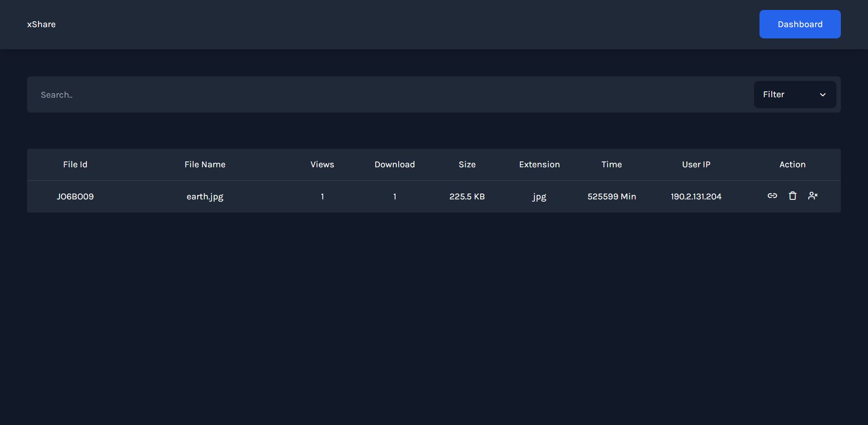
Task: Click the File Name column header
Action: click(205, 165)
